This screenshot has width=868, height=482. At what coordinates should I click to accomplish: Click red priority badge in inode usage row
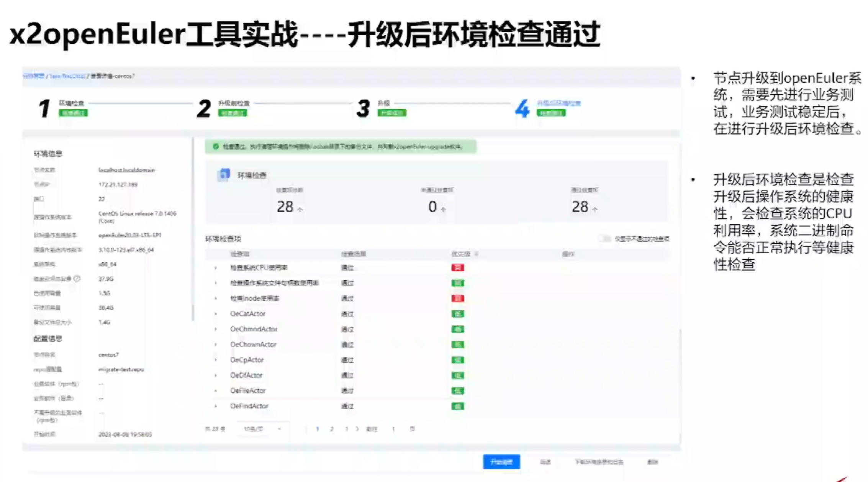(458, 298)
